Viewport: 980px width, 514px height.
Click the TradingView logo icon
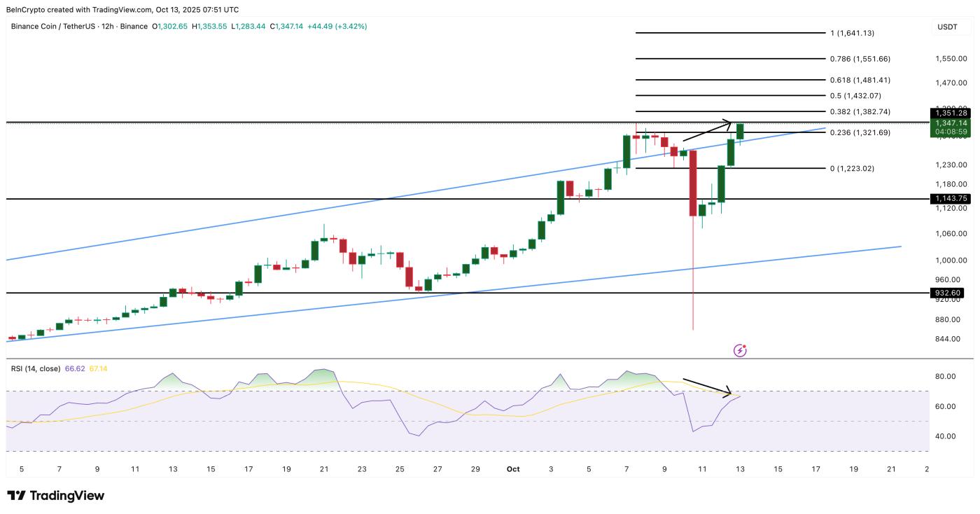[17, 496]
